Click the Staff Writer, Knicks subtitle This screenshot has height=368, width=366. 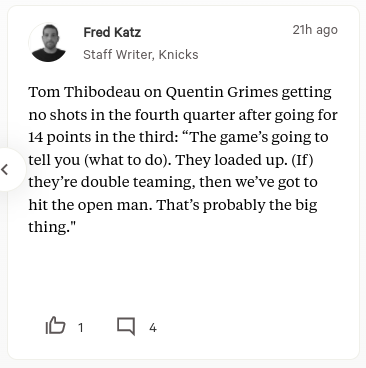[141, 54]
